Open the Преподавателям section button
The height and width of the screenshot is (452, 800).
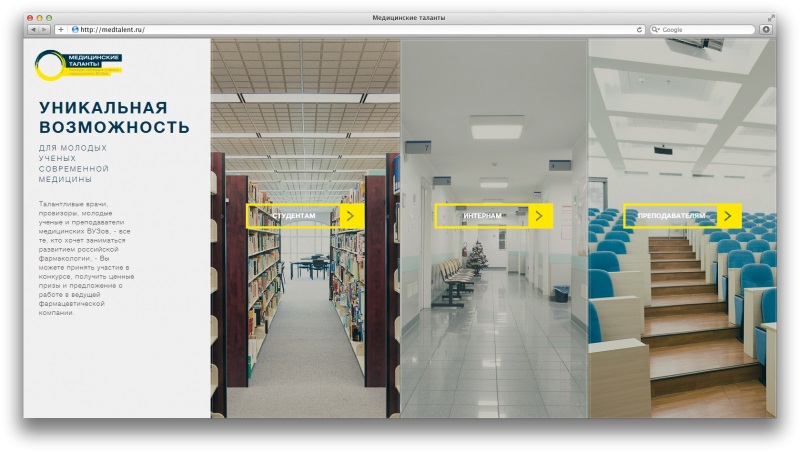671,216
